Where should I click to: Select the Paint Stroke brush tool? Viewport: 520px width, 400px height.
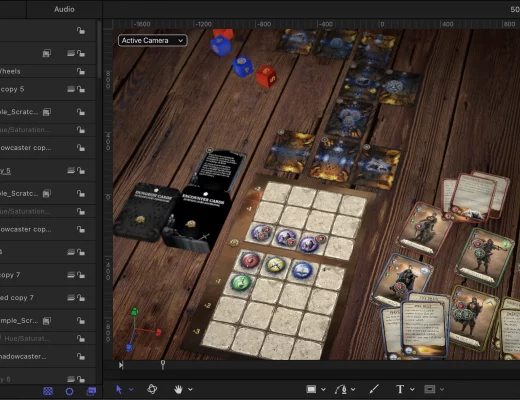(374, 389)
